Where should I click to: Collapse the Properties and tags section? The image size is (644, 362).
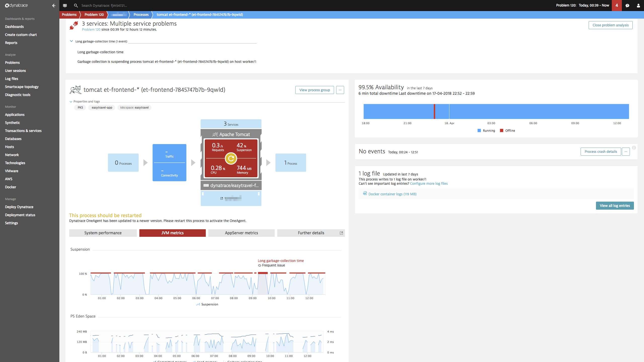pos(71,102)
